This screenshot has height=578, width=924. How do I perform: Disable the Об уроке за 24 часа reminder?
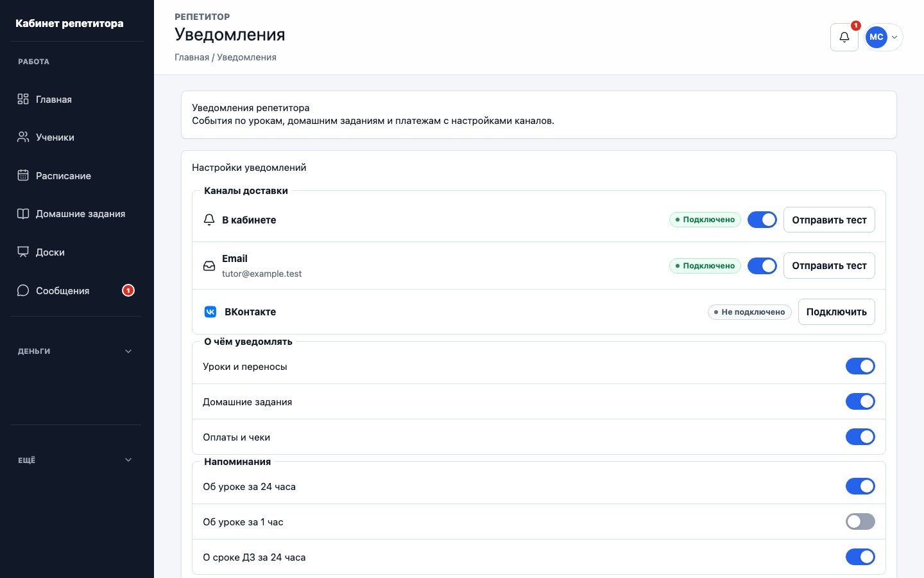tap(860, 486)
